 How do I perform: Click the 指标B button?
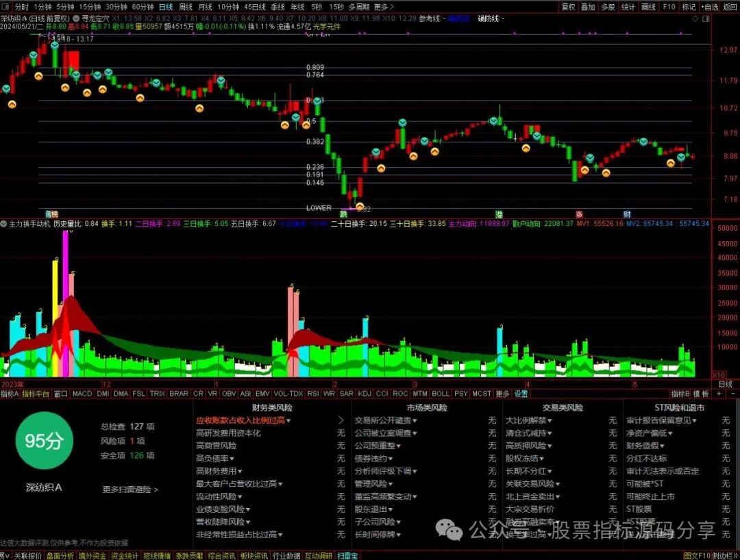point(680,394)
